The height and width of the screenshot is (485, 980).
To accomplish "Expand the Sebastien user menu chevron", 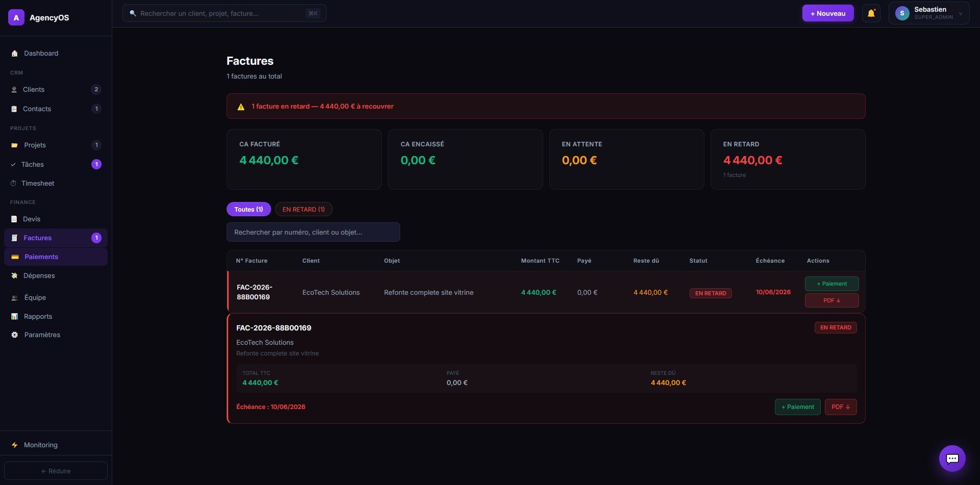I will coord(961,14).
